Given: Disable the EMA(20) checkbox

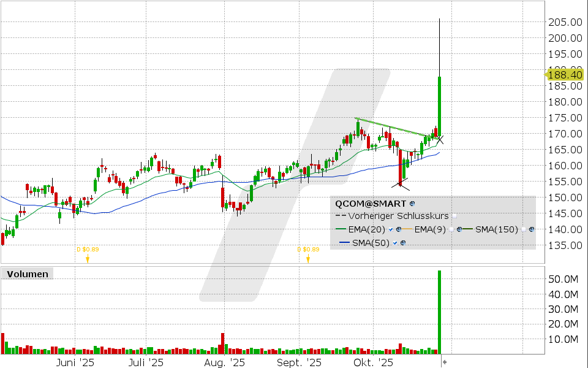Looking at the screenshot, I should [390, 229].
